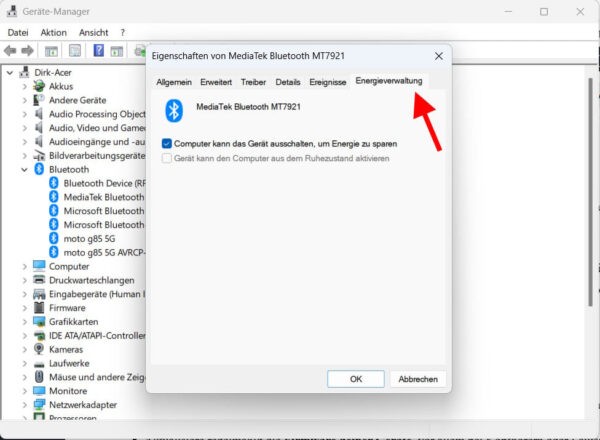Switch to the Treiber tab

[253, 82]
